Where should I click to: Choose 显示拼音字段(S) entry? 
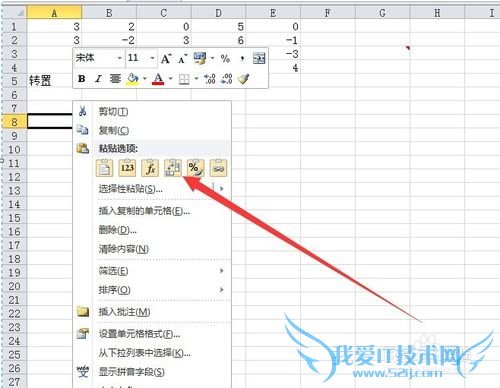152,372
